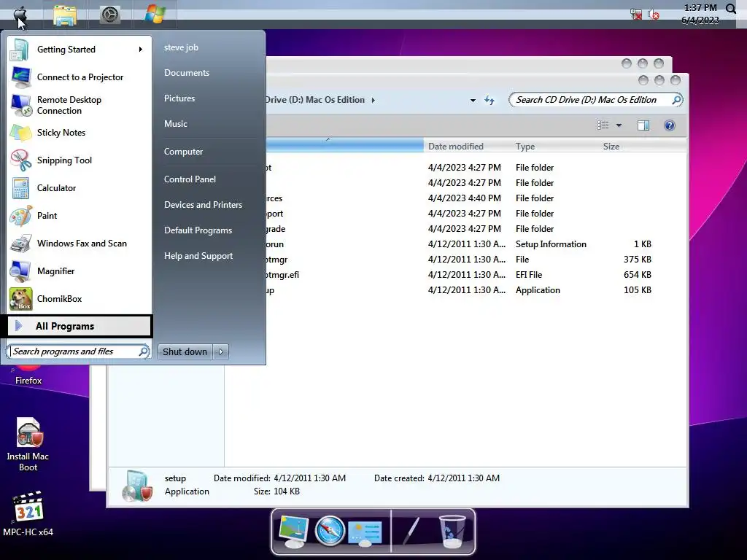Open Default Programs

point(198,230)
